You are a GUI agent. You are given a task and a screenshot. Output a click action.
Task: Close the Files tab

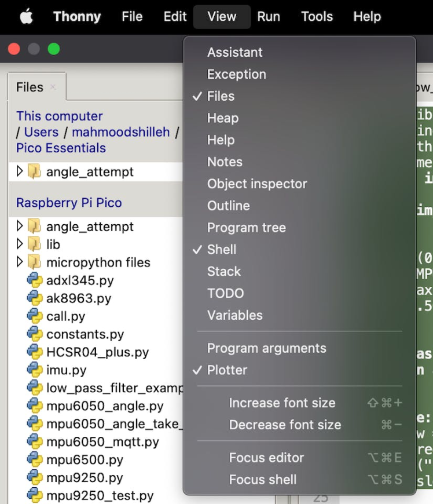53,87
